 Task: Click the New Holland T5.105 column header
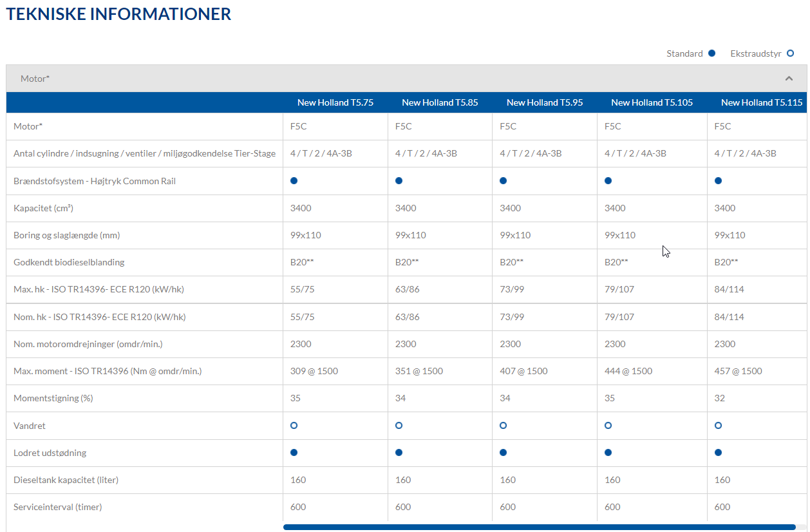coord(652,102)
